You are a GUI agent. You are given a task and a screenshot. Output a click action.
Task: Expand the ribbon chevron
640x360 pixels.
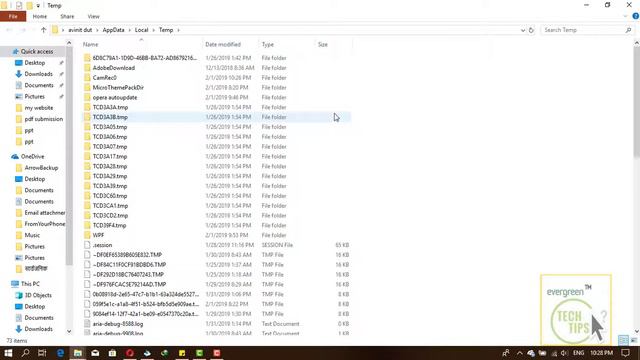(625, 16)
